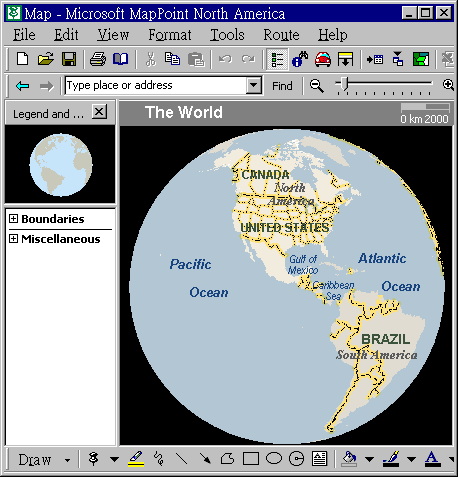Click the linked boxes toolbar icon

click(398, 59)
